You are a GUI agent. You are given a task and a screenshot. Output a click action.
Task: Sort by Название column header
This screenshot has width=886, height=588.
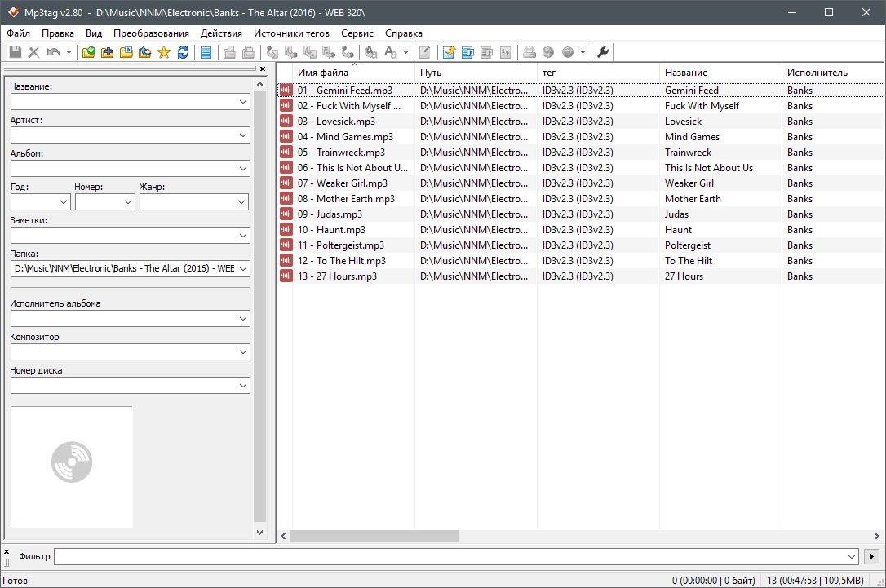coord(720,73)
